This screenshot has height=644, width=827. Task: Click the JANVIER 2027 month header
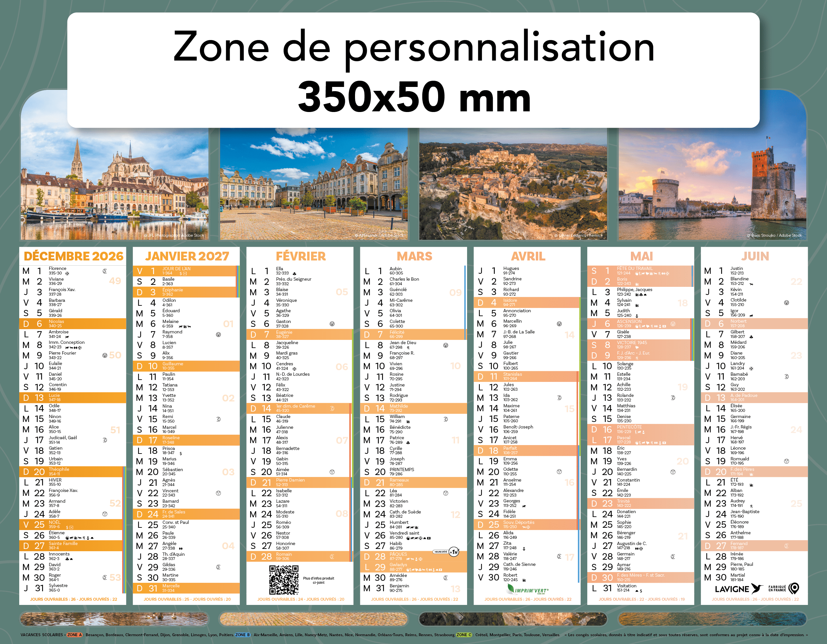pyautogui.click(x=187, y=256)
